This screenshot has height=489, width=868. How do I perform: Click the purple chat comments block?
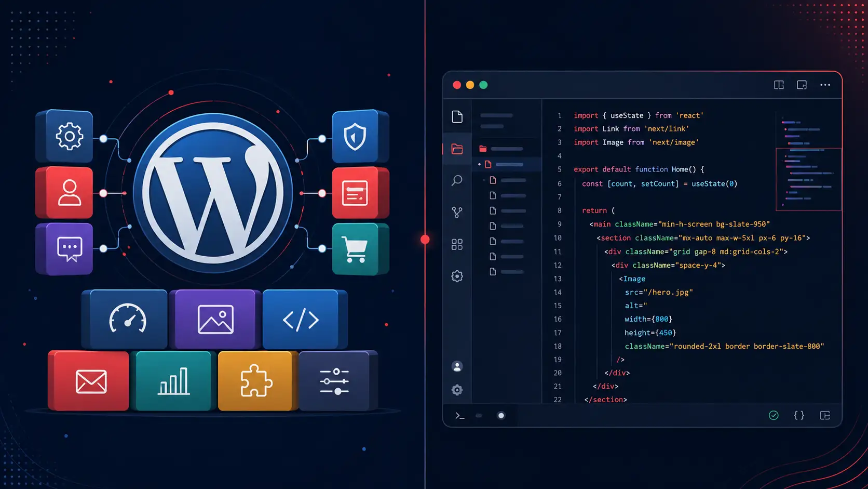click(64, 249)
